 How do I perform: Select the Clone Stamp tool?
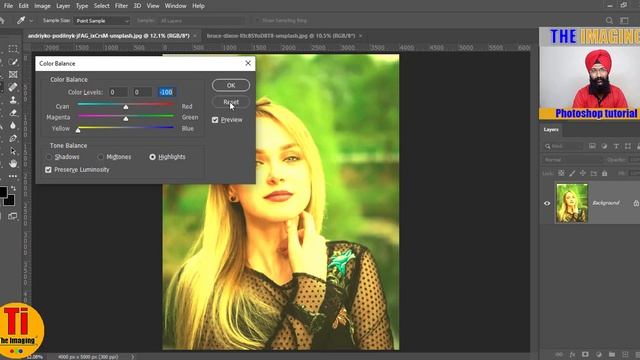click(13, 100)
